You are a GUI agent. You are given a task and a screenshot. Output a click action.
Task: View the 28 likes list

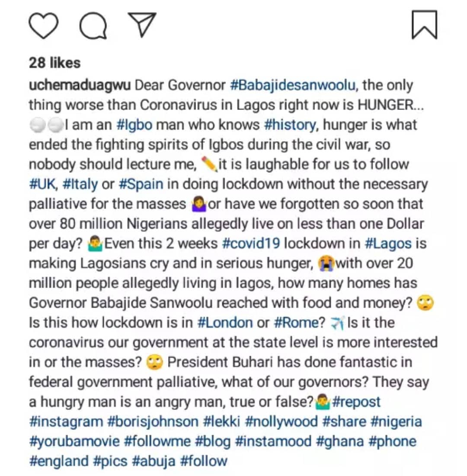(x=54, y=63)
